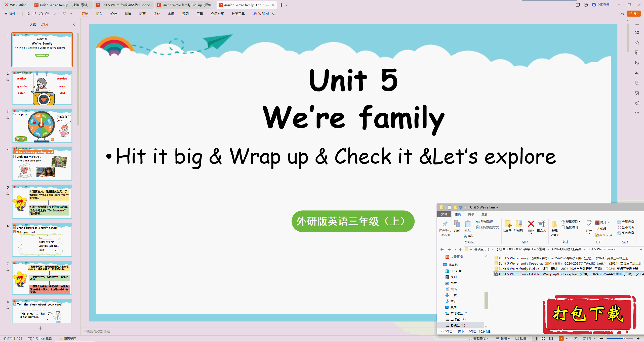Switch to Fuel up document tab
The width and height of the screenshot is (644, 342).
point(185,5)
